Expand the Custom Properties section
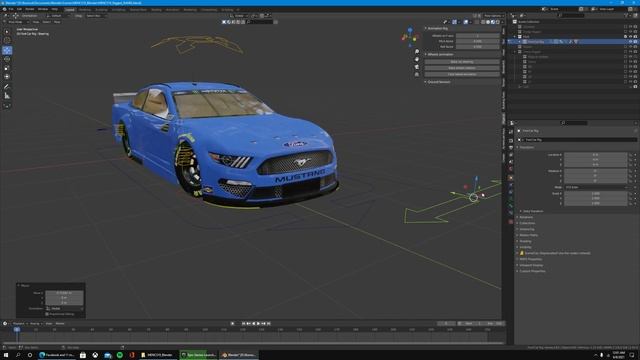The height and width of the screenshot is (360, 640). tap(531, 271)
